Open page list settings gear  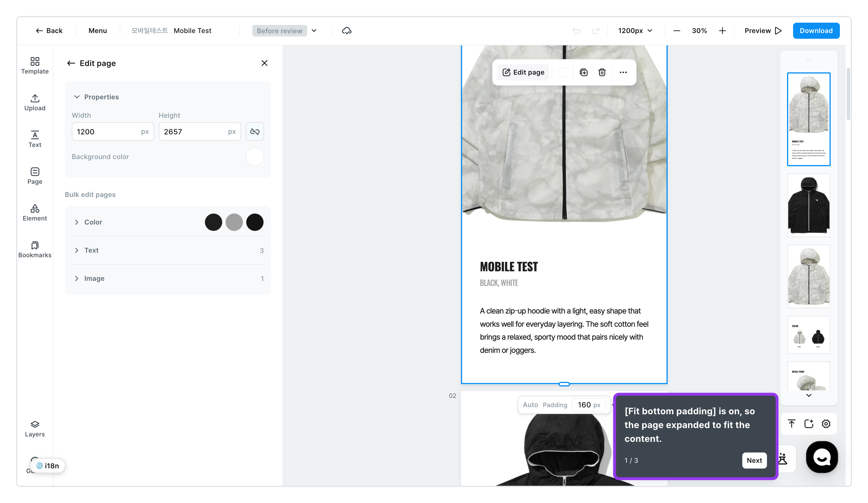pyautogui.click(x=826, y=423)
